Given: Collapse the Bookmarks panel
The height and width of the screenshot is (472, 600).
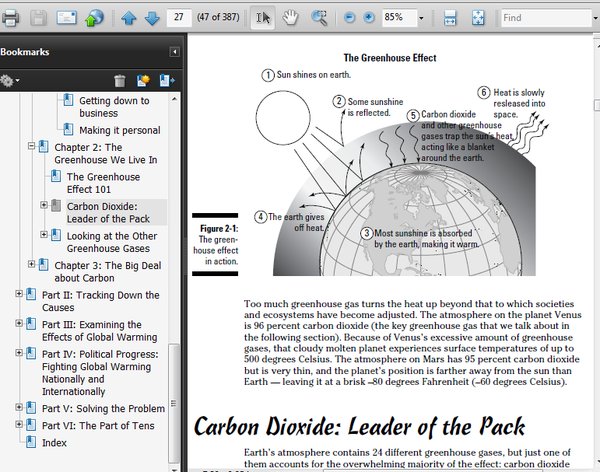Looking at the screenshot, I should tap(175, 51).
